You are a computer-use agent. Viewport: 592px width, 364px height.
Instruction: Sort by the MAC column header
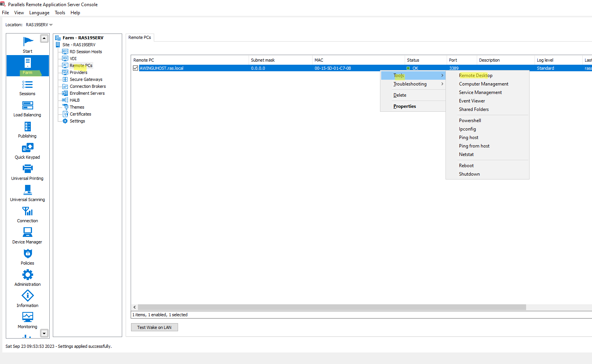pos(358,60)
